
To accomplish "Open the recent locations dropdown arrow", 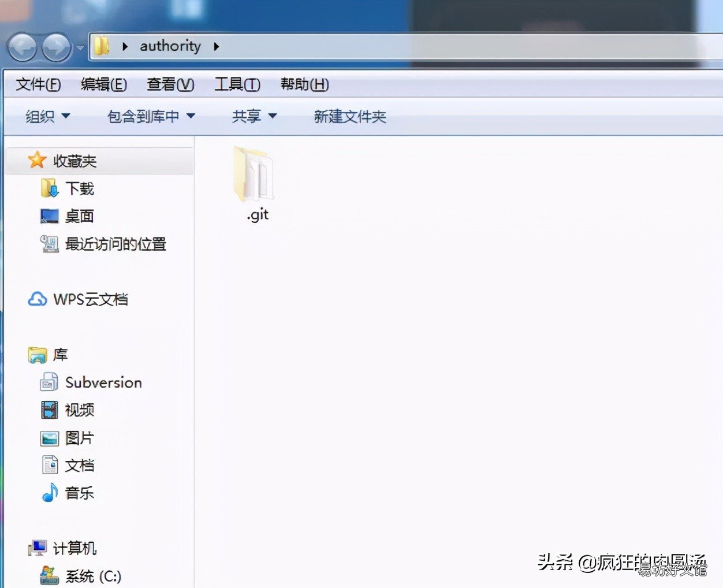I will [80, 48].
